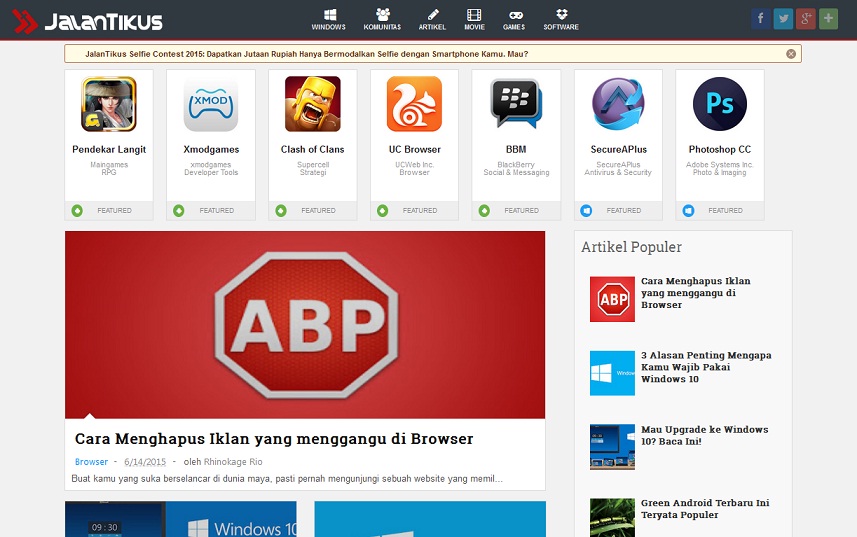The image size is (857, 537).
Task: Open the Pendekar Langit title link
Action: 109,150
